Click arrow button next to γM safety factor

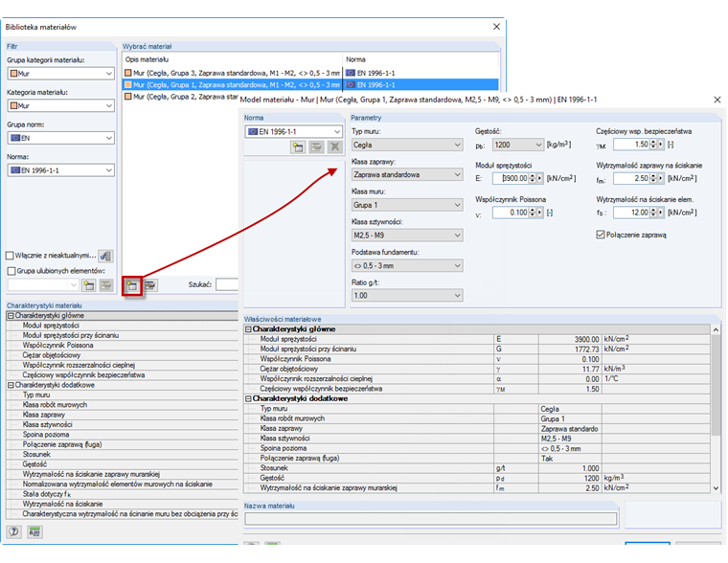(x=661, y=145)
